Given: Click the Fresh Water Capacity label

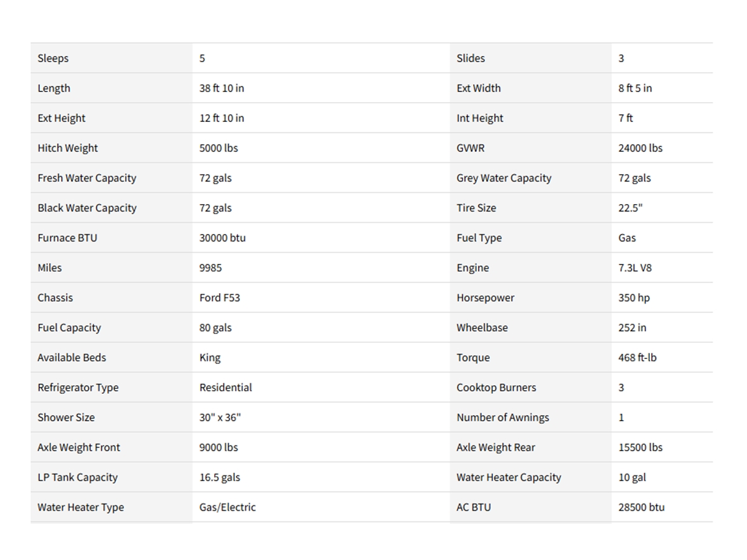Looking at the screenshot, I should click(87, 178).
